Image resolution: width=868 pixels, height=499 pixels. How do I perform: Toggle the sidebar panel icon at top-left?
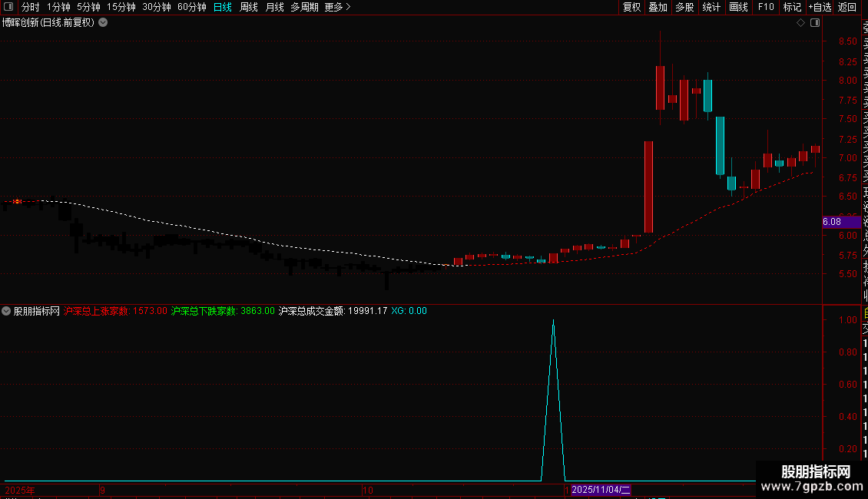pyautogui.click(x=8, y=7)
